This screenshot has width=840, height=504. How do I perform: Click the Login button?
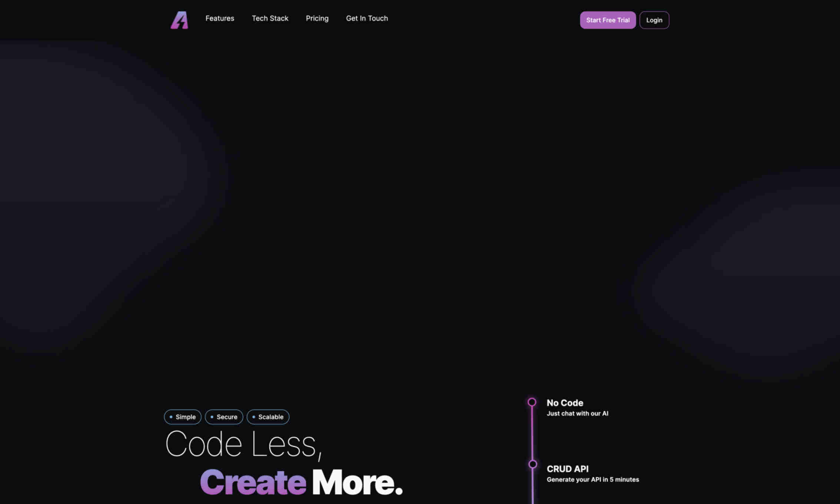point(654,20)
